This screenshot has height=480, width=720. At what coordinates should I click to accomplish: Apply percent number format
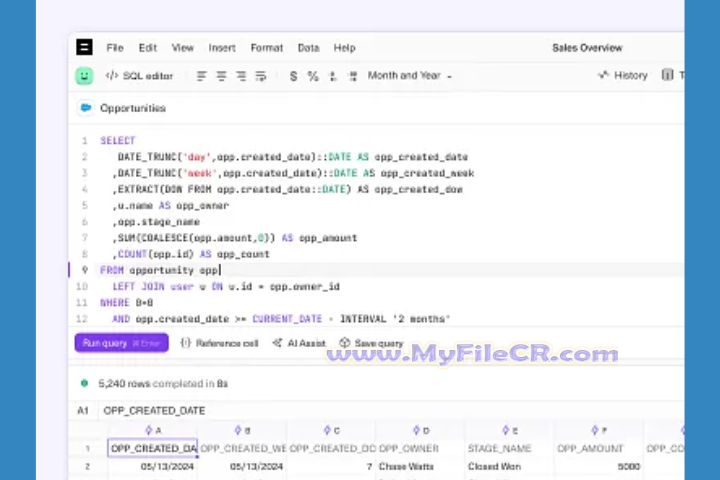[313, 76]
